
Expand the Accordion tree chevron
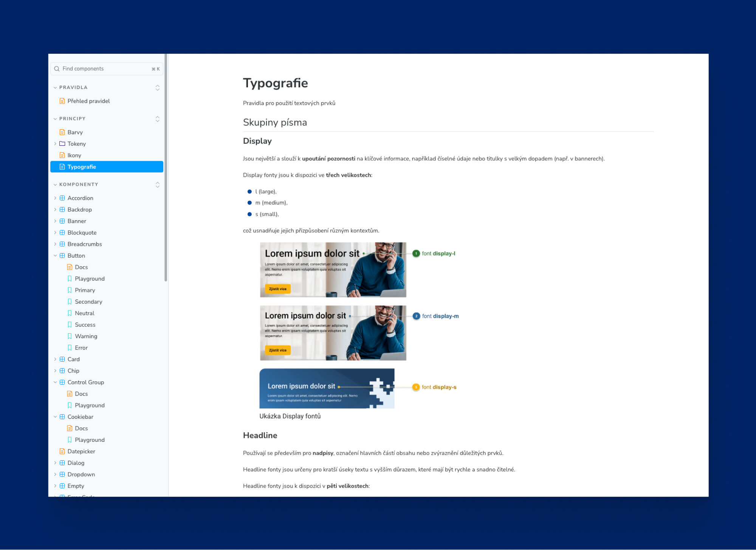tap(55, 198)
